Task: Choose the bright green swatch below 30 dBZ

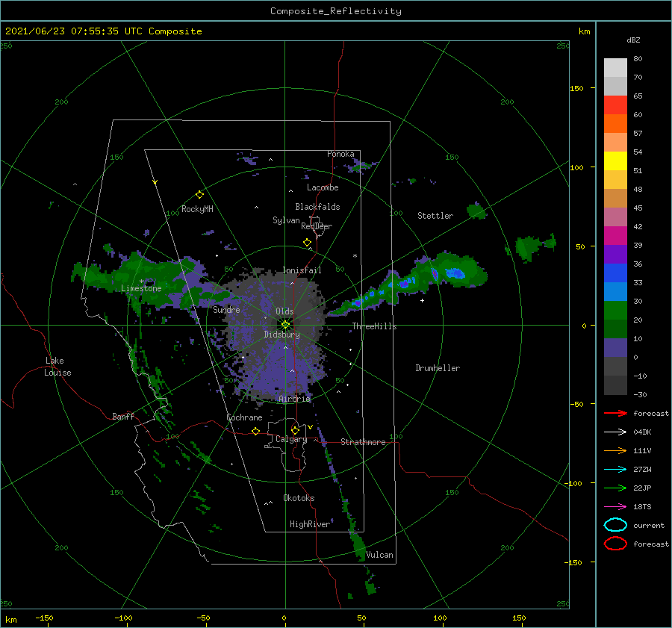Action: click(x=615, y=310)
